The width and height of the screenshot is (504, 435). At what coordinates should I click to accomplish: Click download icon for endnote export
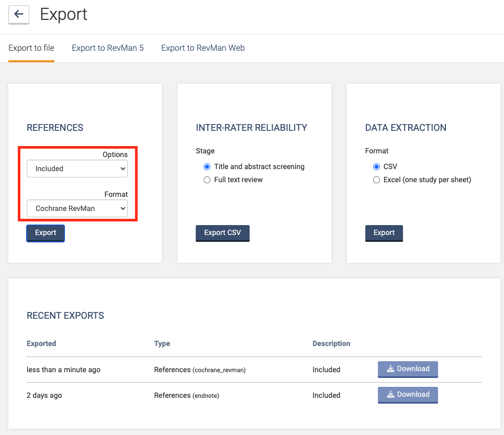390,395
